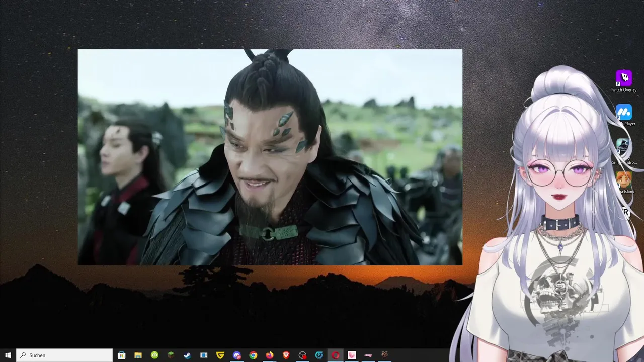Open the blue window app in taskbar
The height and width of the screenshot is (362, 644).
coord(204,355)
